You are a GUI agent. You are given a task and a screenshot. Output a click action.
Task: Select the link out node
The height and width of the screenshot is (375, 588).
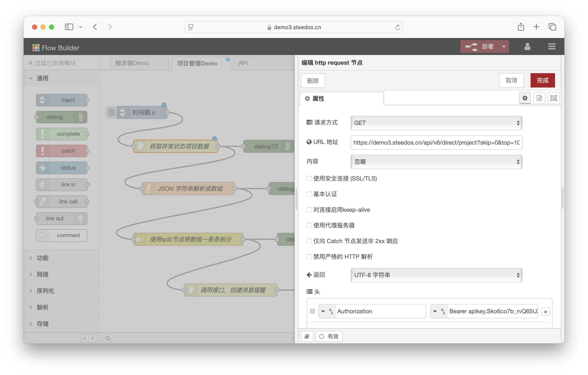pos(61,218)
